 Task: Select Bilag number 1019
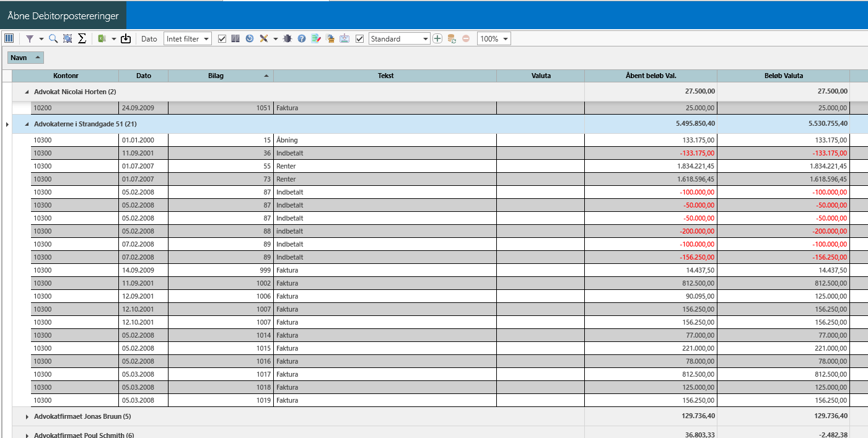point(264,400)
